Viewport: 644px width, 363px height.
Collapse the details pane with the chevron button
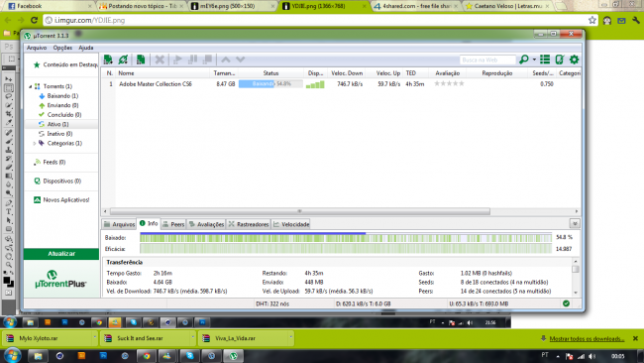click(x=575, y=223)
